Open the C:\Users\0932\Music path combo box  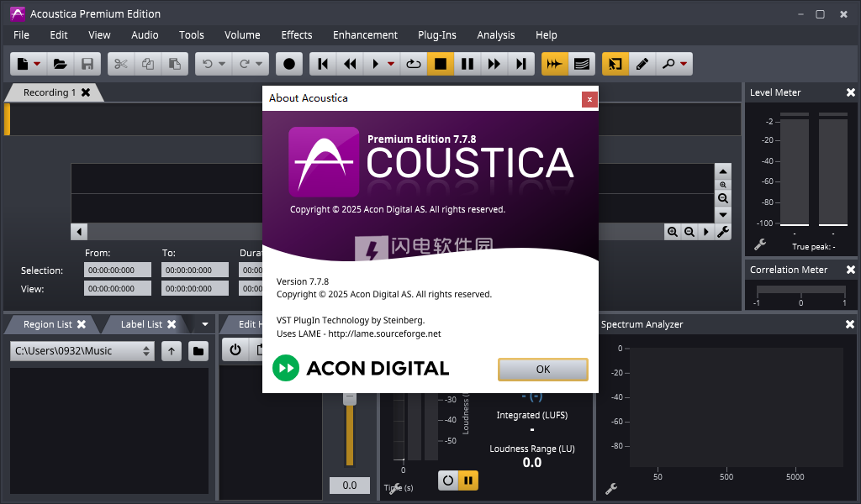click(82, 351)
